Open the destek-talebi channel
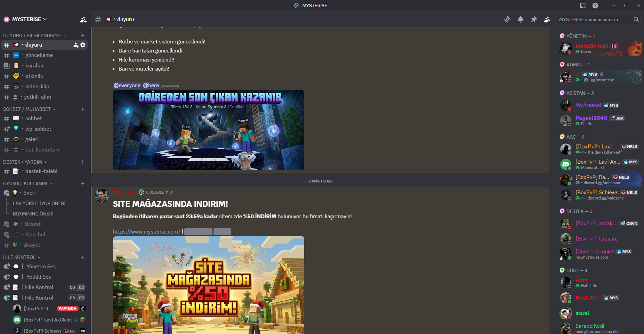 pyautogui.click(x=45, y=171)
